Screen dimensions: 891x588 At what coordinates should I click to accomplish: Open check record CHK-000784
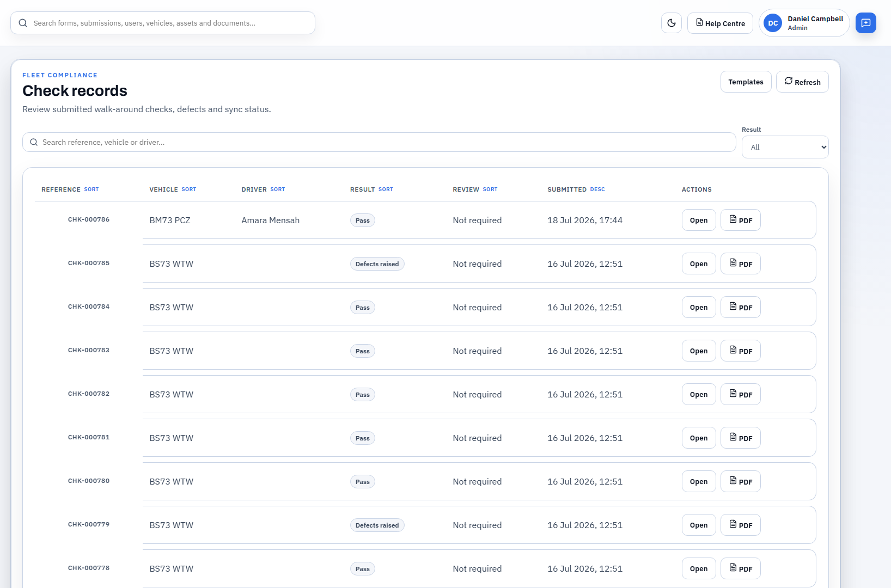coord(699,307)
